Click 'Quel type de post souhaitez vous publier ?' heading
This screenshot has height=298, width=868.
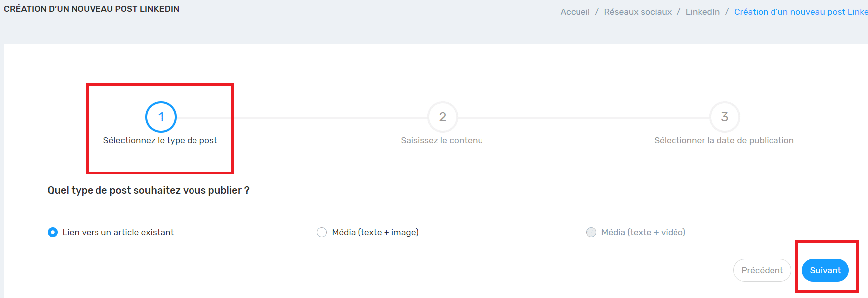coord(149,190)
